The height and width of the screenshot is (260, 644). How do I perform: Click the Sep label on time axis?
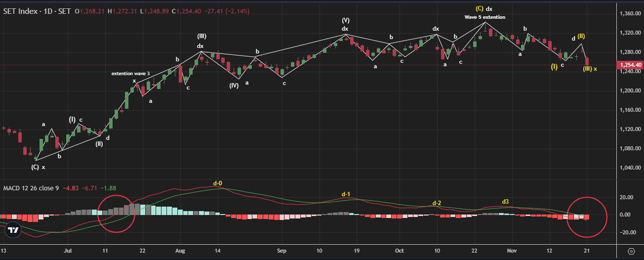pos(282,251)
